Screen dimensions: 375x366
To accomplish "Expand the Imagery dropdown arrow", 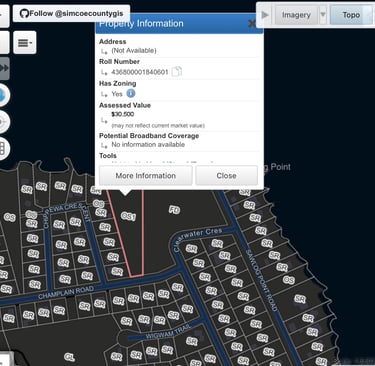I will (x=323, y=15).
